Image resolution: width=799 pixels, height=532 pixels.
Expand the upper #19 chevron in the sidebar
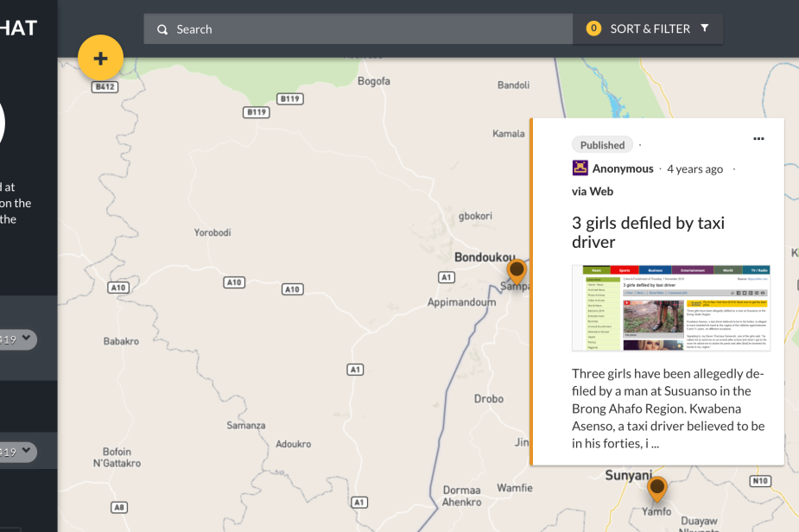pos(26,339)
